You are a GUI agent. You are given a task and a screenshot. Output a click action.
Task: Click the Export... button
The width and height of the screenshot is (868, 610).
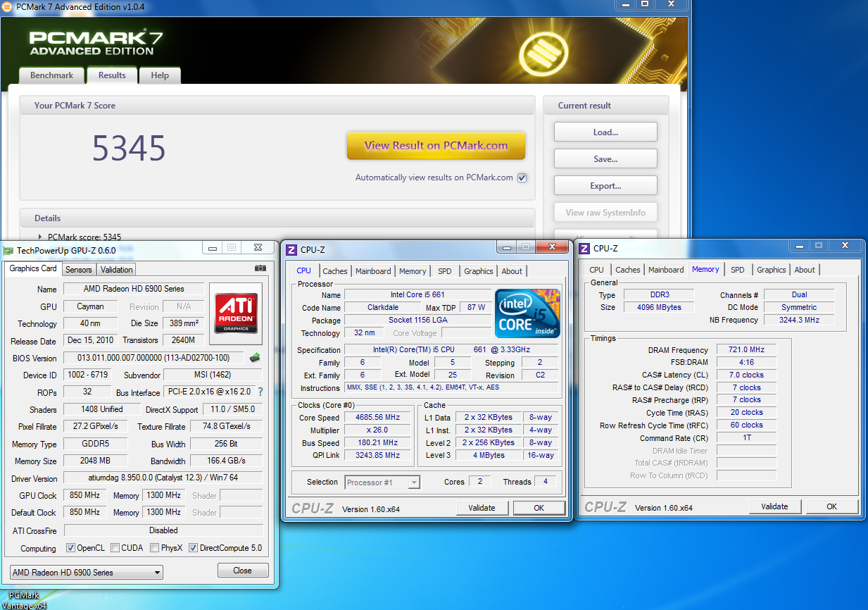point(605,186)
